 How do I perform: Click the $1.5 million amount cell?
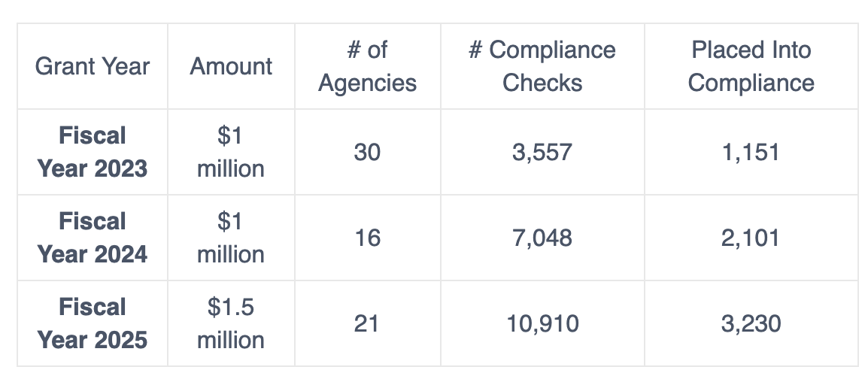click(x=231, y=323)
